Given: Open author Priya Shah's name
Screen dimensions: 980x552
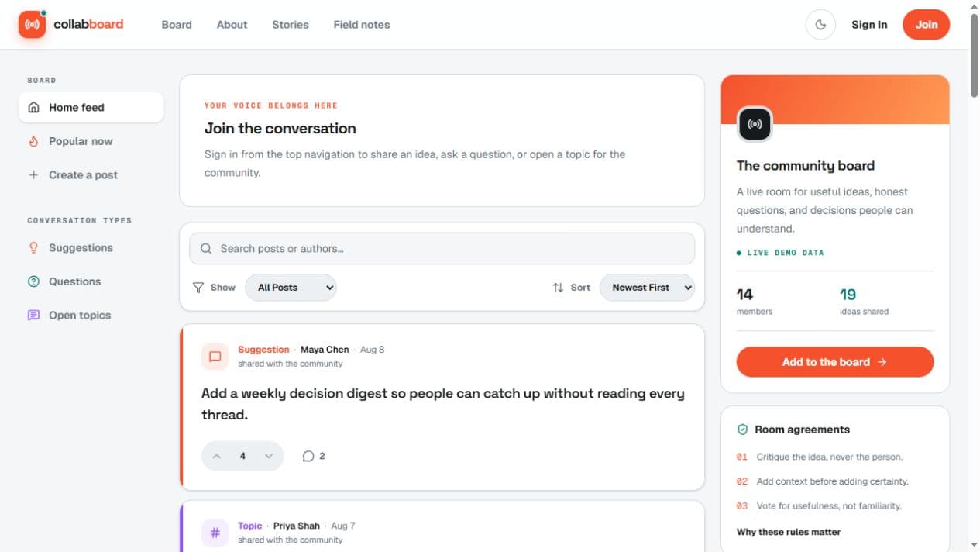Looking at the screenshot, I should point(297,526).
